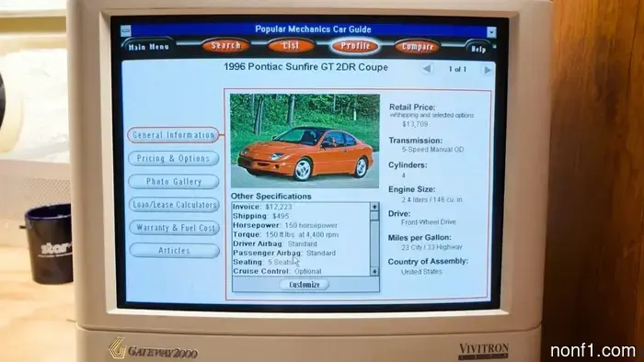Click the Other Specifications heading

point(271,196)
